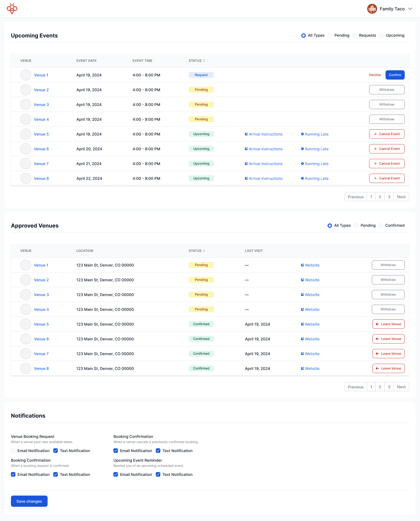Open Venue 4 link in Approved Venues
The width and height of the screenshot is (420, 521).
point(41,310)
